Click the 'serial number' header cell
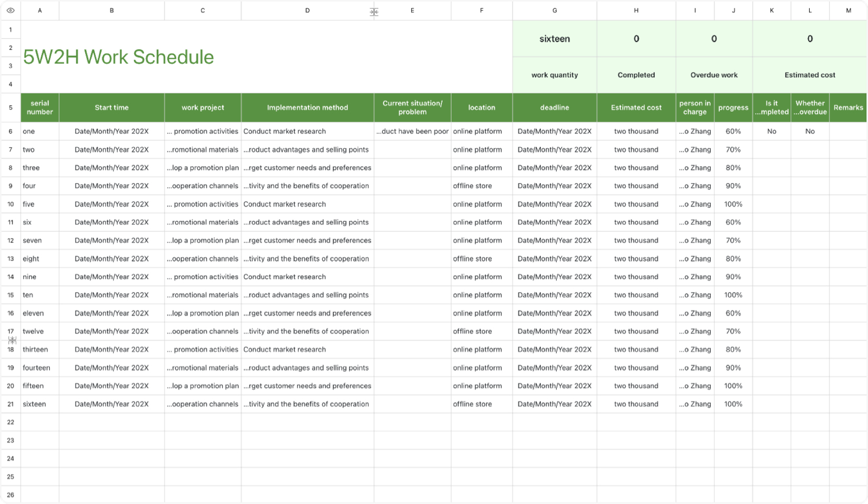Image resolution: width=868 pixels, height=504 pixels. tap(40, 107)
